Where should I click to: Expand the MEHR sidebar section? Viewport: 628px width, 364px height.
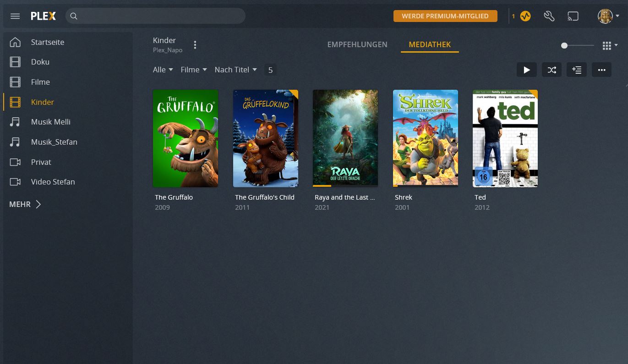coord(25,204)
